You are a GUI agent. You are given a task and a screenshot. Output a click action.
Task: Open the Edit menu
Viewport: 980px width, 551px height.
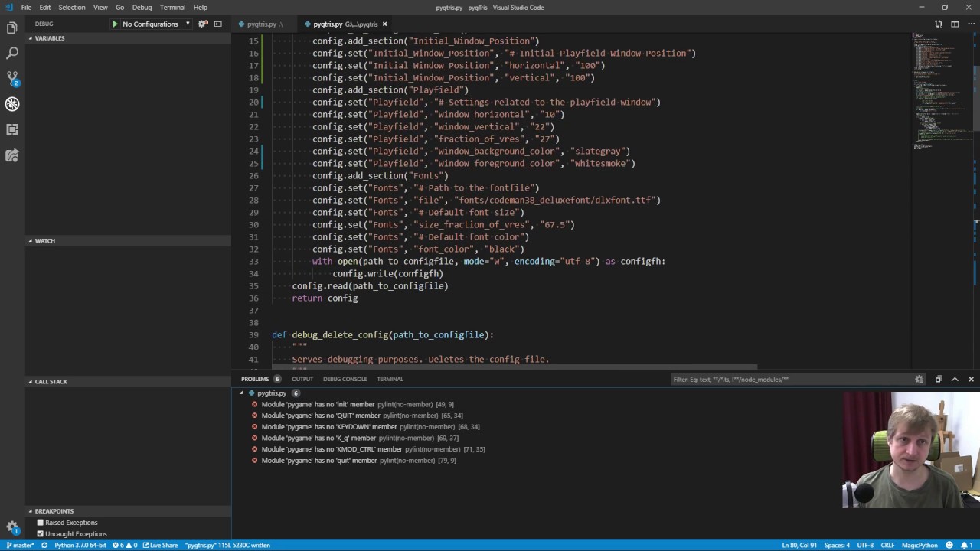[x=45, y=7]
